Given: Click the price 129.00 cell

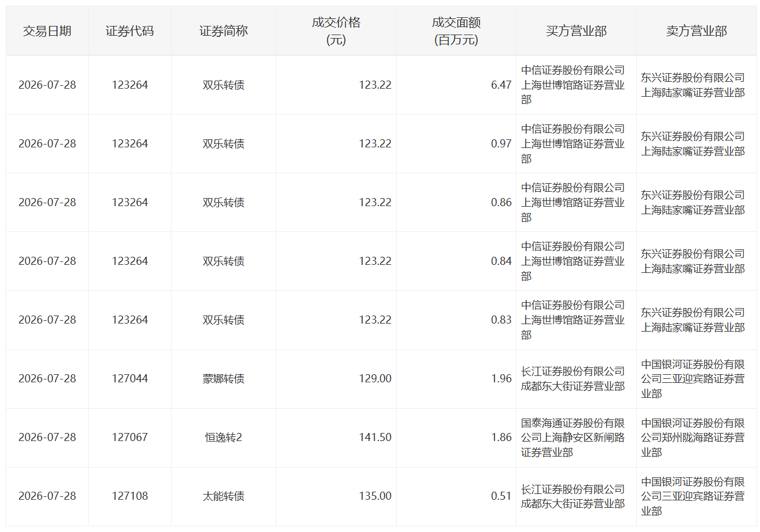Looking at the screenshot, I should point(336,379).
